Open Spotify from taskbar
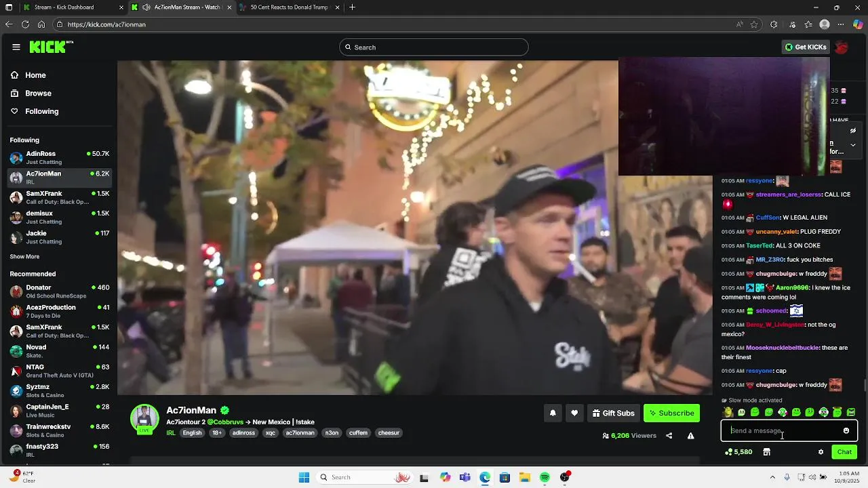This screenshot has height=488, width=868. point(545,478)
